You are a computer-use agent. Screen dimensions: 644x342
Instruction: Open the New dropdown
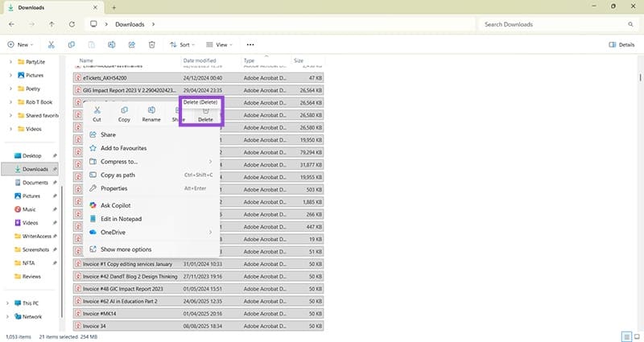20,45
